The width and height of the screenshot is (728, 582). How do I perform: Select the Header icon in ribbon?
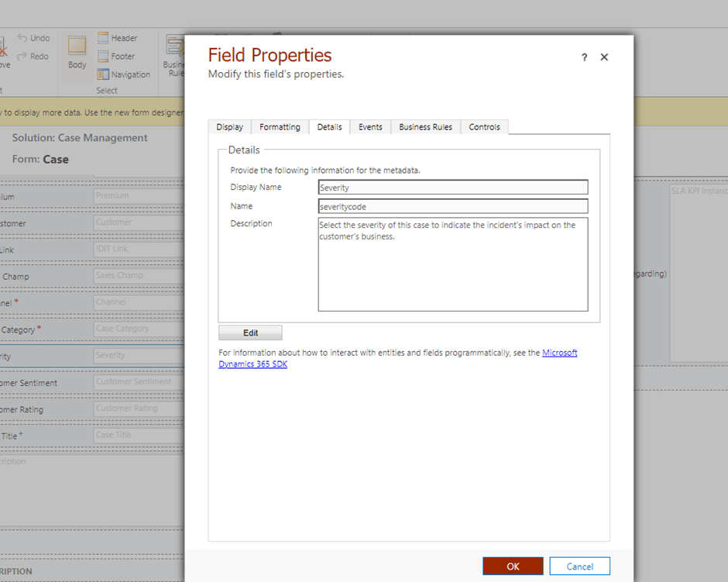point(104,38)
